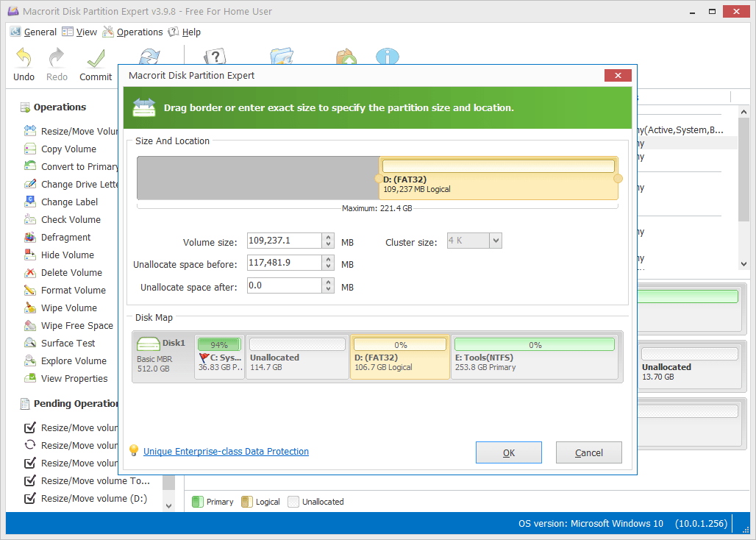Click Change Drive Letter icon

coord(30,184)
